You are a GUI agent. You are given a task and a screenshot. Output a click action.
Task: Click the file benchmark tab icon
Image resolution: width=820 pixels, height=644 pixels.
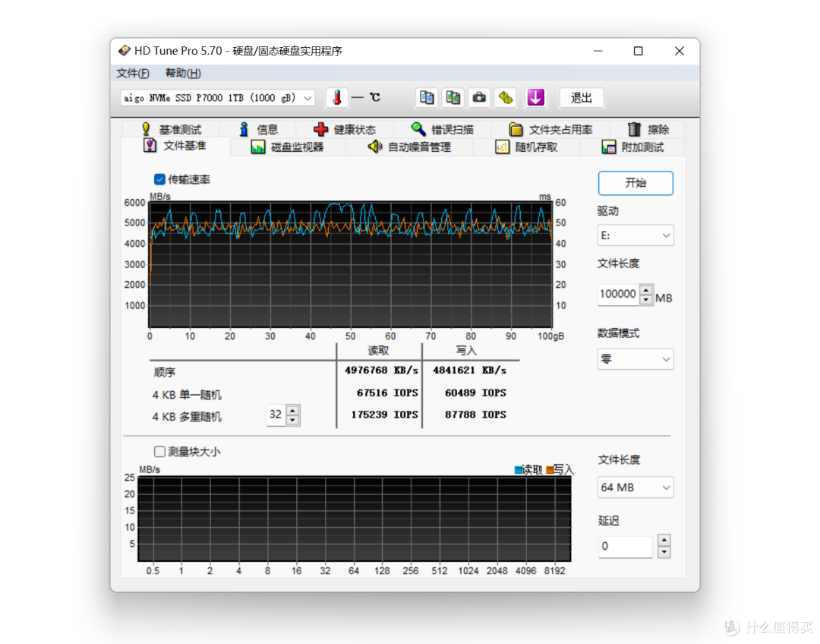coord(150,146)
